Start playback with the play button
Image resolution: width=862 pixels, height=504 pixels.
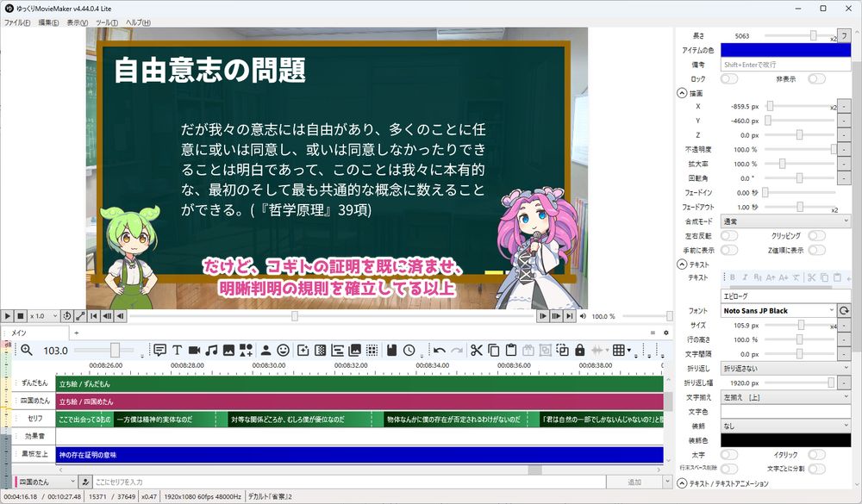pos(7,316)
